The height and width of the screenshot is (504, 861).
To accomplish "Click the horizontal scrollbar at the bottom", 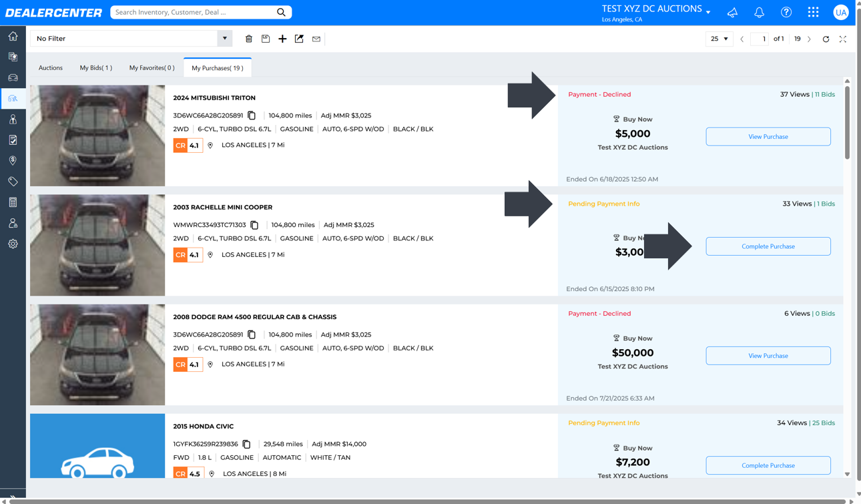I will point(427,501).
